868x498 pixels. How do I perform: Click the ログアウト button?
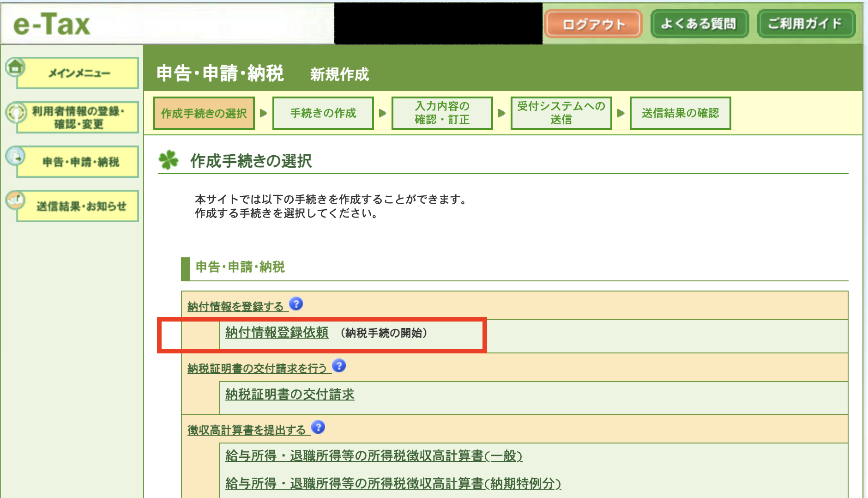tap(593, 24)
